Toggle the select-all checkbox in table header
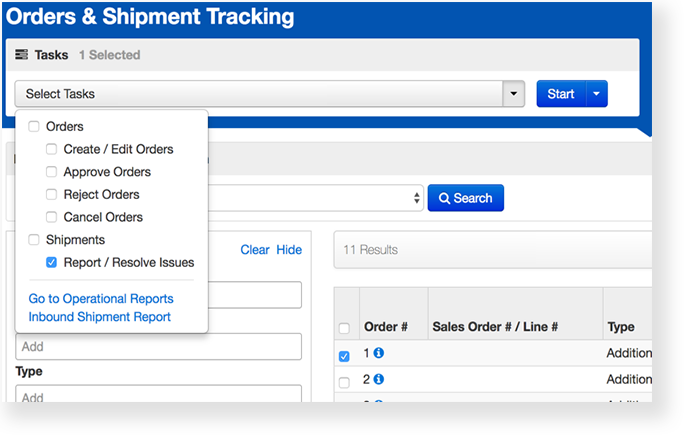The height and width of the screenshot is (438, 694). click(345, 328)
